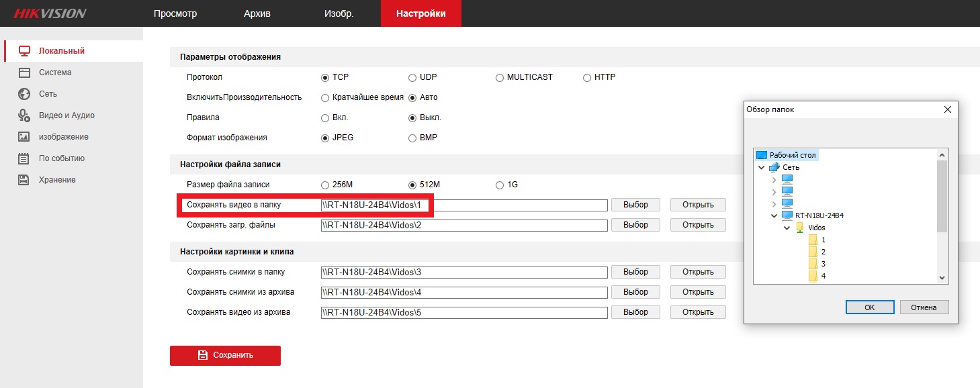Collapse the Сеть network tree node
Image resolution: width=980 pixels, height=388 pixels.
tap(761, 167)
